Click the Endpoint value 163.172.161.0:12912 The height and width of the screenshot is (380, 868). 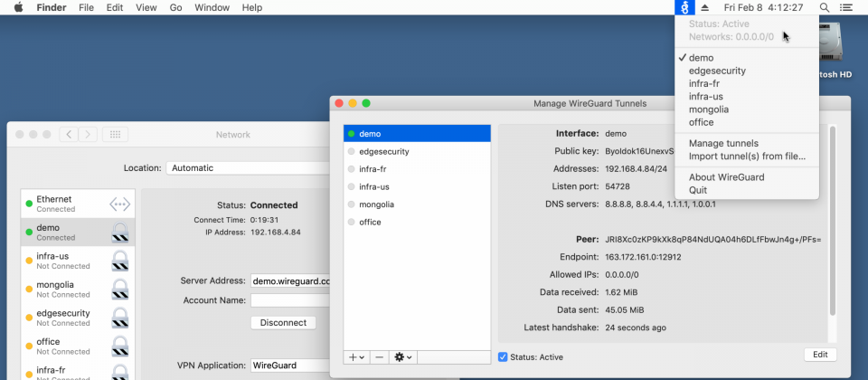643,257
